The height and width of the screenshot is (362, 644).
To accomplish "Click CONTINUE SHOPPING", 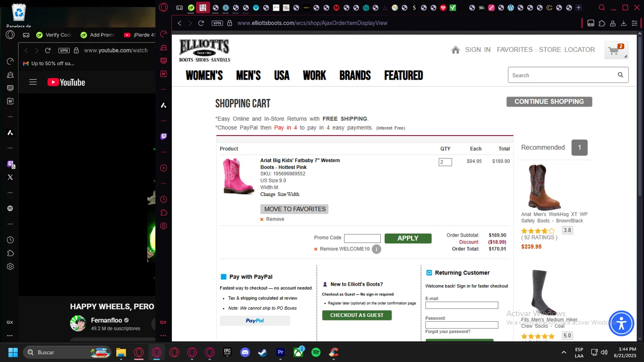I will point(549,102).
